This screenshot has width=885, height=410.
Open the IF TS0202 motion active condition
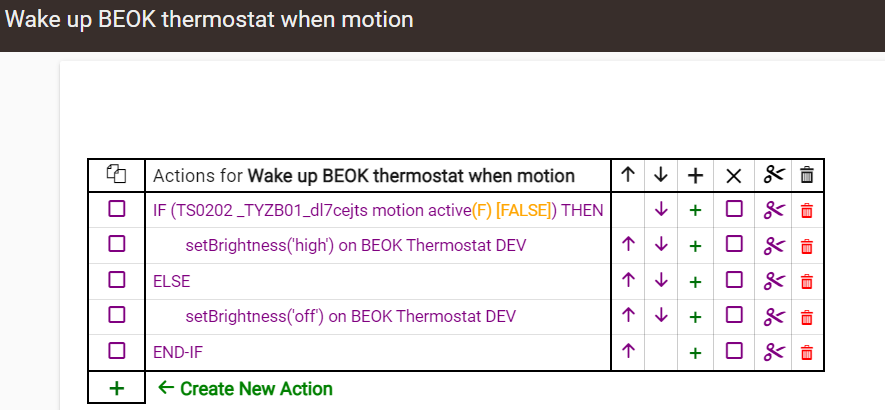378,211
